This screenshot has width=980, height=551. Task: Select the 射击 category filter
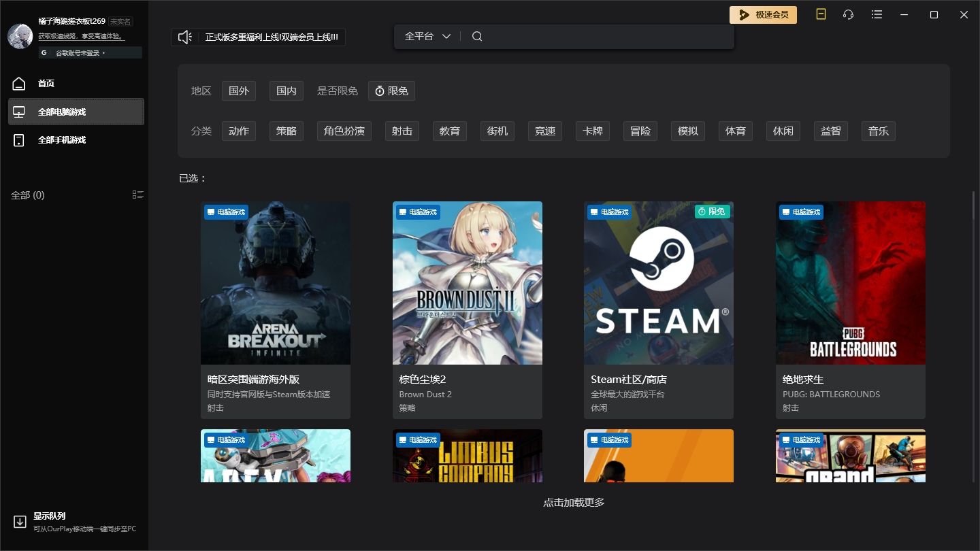[x=402, y=131]
